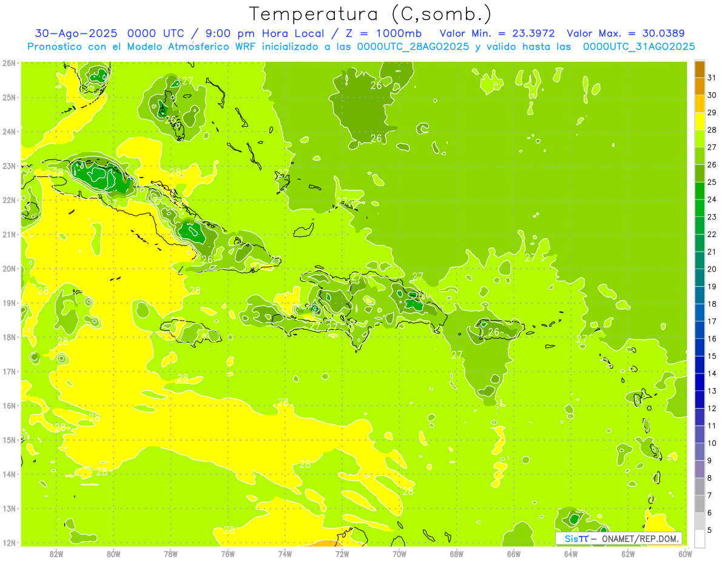Click the color bar segment between 27 and 28

[x=699, y=139]
